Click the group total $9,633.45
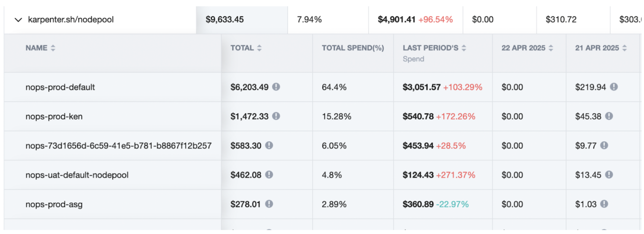This screenshot has width=644, height=234. [x=225, y=20]
